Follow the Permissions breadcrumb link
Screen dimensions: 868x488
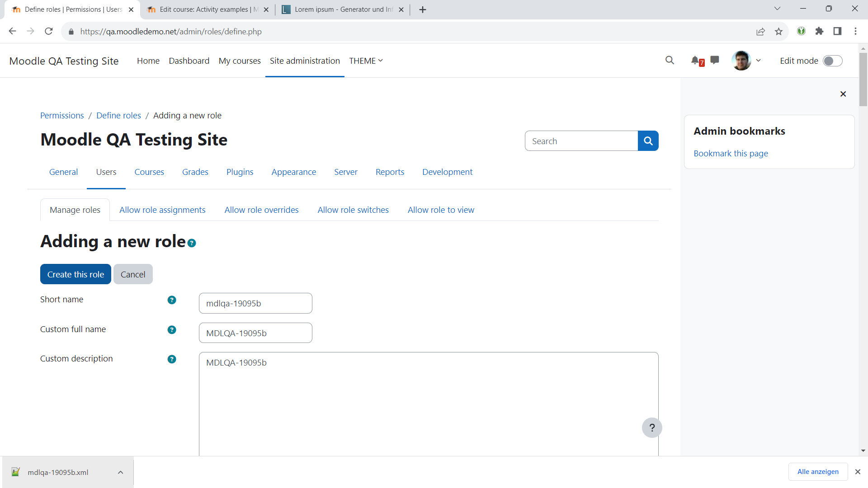coord(62,116)
